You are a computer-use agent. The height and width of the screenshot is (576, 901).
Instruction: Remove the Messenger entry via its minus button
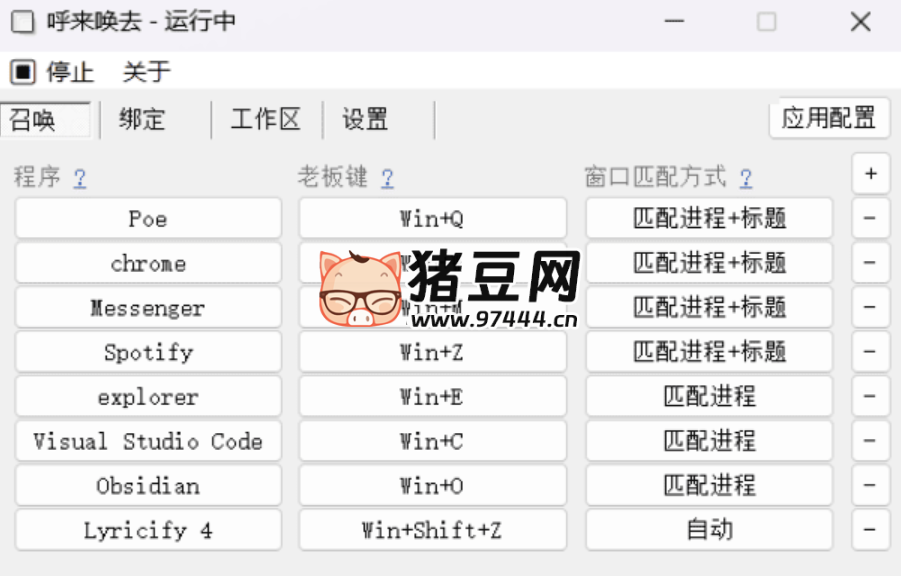pos(871,307)
